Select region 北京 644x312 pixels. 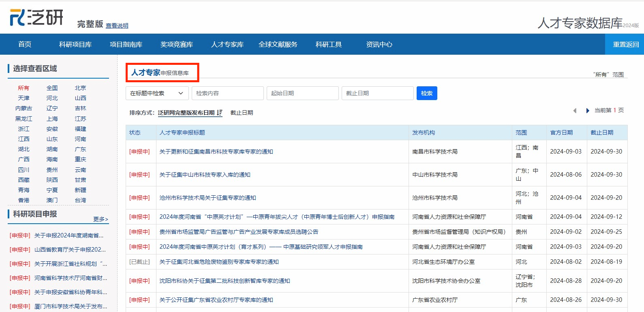tap(80, 88)
